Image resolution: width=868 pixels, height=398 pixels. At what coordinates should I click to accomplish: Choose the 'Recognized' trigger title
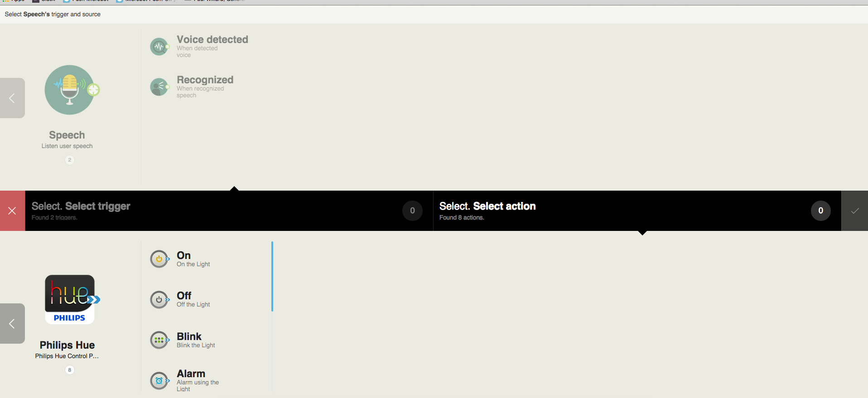[205, 80]
